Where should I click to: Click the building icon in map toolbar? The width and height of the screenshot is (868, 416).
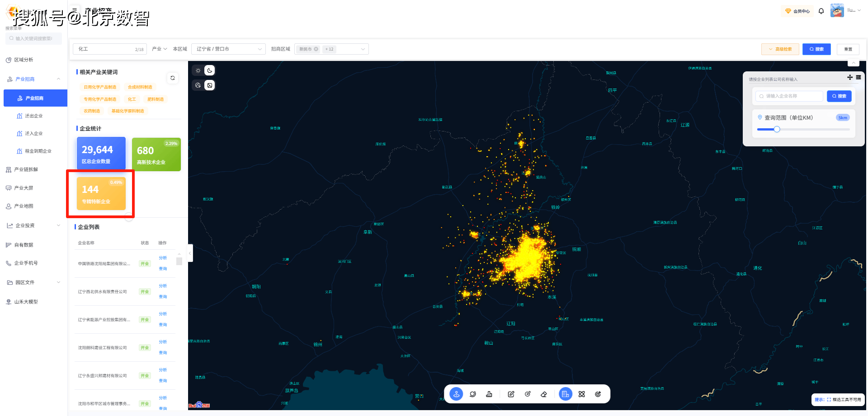pos(565,394)
